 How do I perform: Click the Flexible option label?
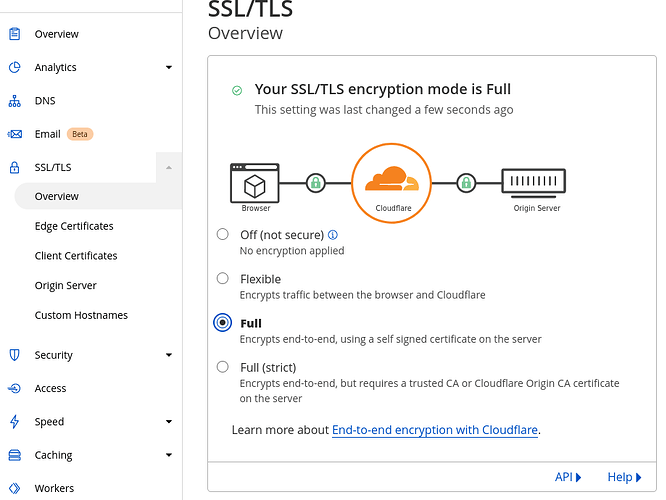pos(260,279)
